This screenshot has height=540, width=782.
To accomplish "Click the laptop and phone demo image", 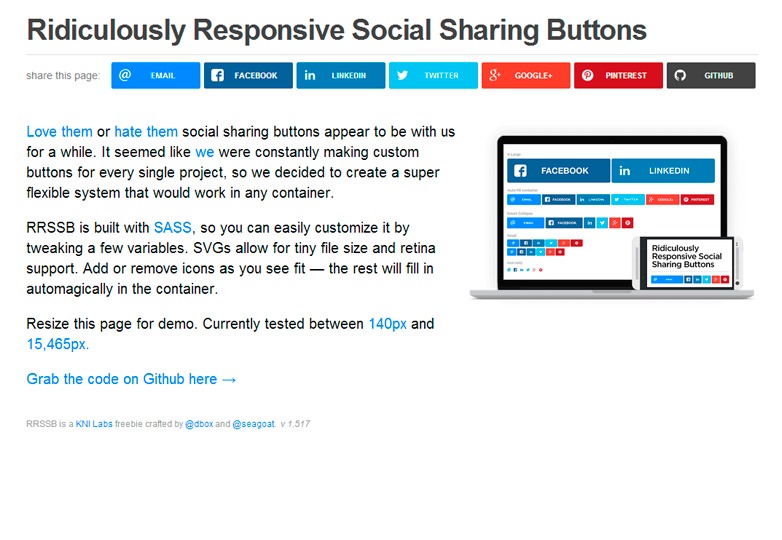I will [x=612, y=217].
